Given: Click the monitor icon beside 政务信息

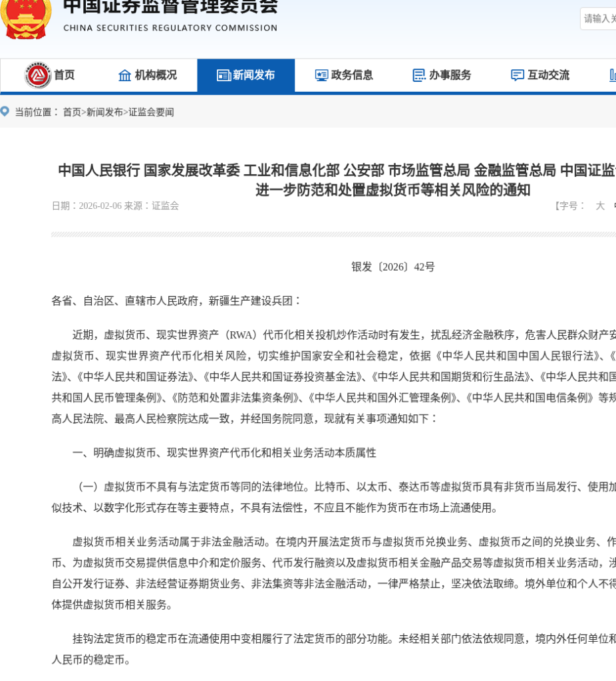Looking at the screenshot, I should coord(321,75).
